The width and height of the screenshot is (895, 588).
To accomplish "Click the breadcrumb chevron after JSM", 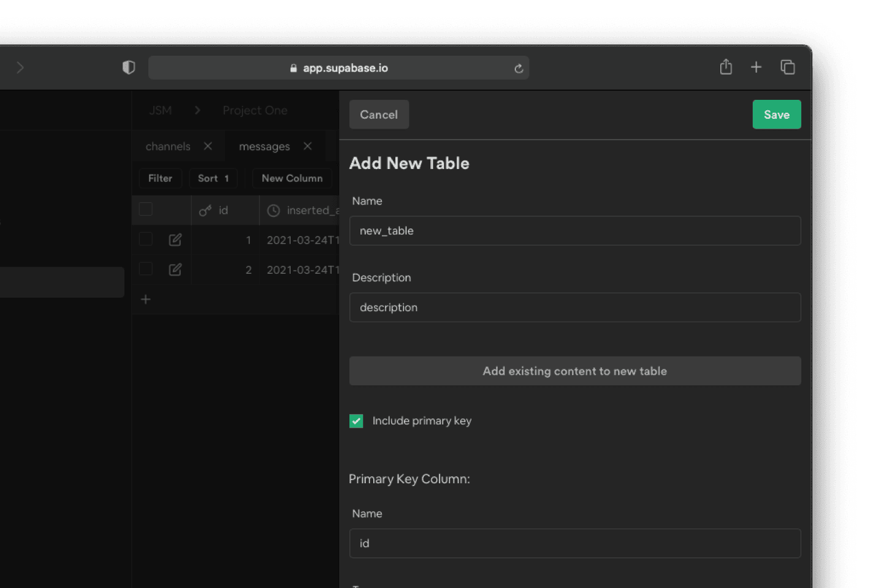I will pos(197,110).
